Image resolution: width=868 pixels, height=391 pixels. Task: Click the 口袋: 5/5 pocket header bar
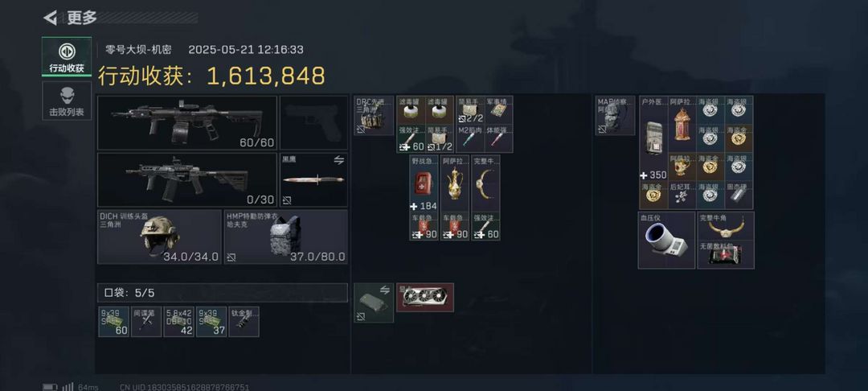pos(223,292)
